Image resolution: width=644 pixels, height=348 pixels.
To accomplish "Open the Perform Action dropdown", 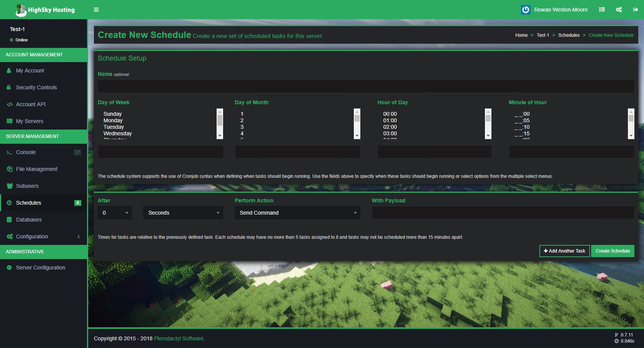I will point(297,213).
